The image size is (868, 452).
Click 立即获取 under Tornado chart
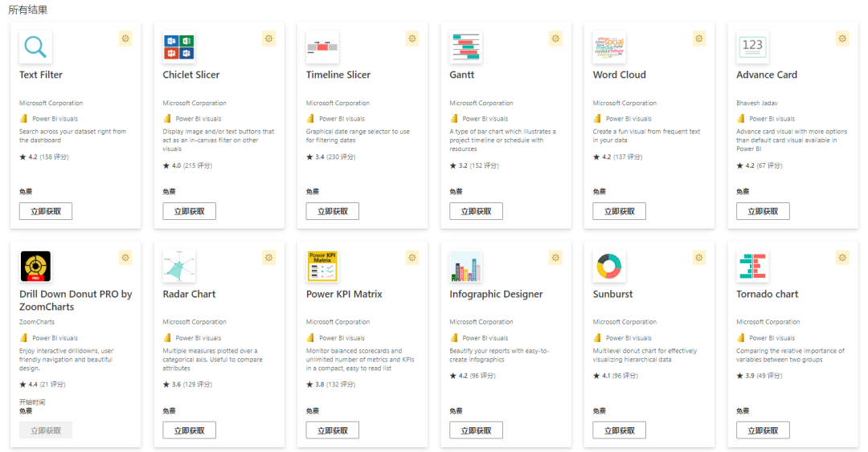coord(763,430)
